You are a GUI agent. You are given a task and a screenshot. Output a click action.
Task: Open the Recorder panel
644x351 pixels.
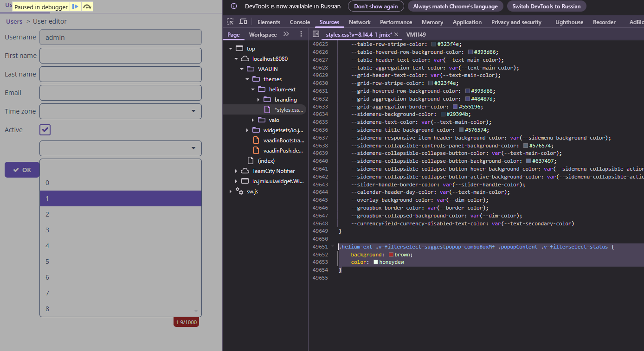604,22
